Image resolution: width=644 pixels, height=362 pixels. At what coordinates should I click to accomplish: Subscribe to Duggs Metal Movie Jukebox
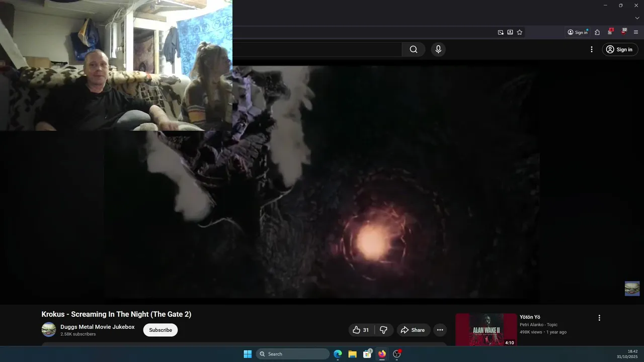160,330
